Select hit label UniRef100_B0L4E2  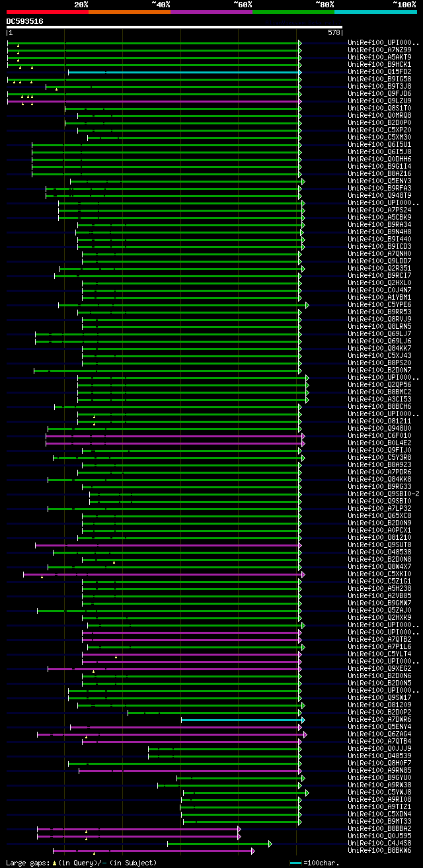(379, 443)
